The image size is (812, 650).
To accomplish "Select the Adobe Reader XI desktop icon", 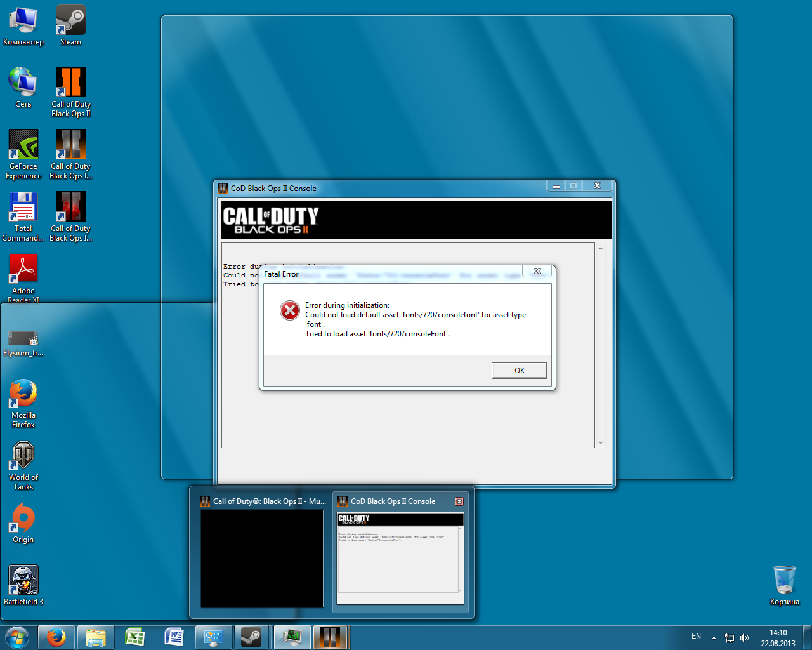I will pos(23,278).
